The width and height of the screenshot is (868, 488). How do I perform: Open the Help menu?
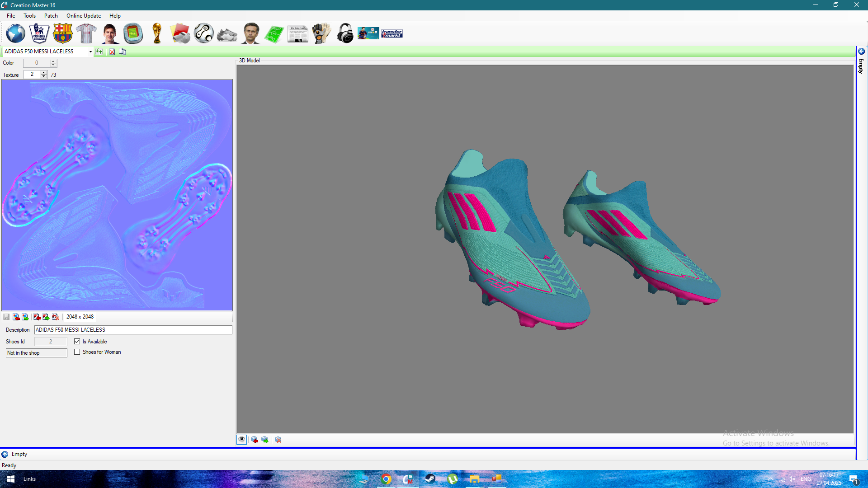115,16
